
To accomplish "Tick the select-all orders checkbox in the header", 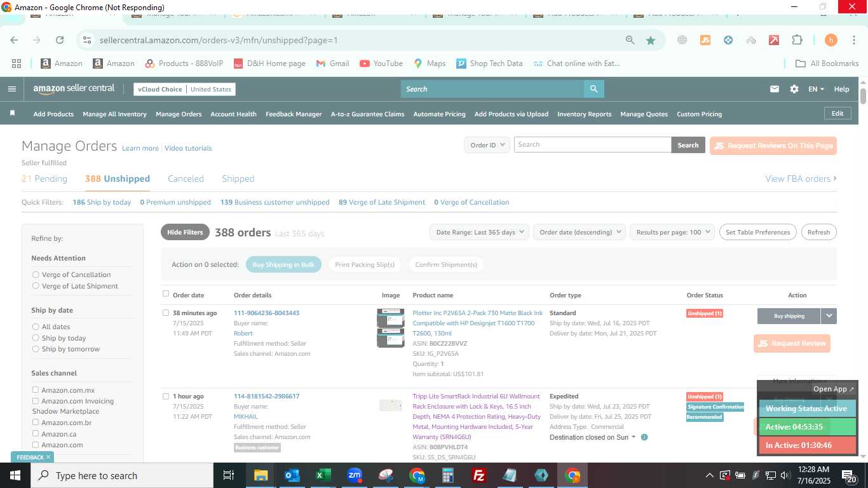I will pos(166,294).
